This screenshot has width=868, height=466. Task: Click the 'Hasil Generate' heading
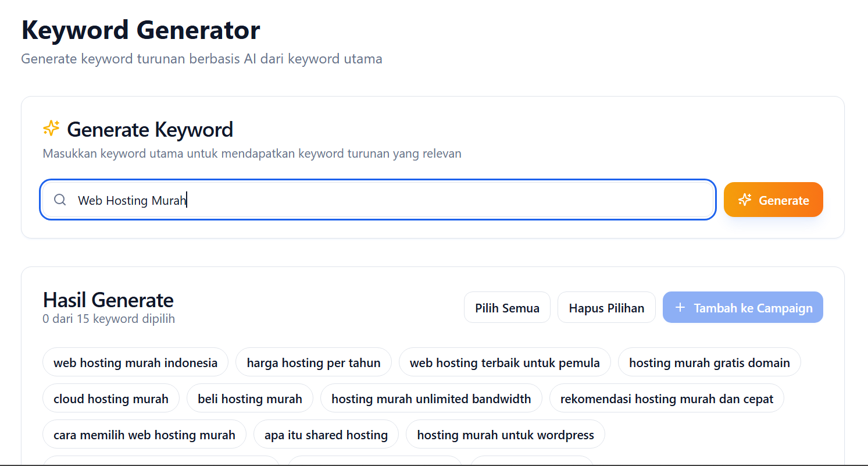point(108,300)
